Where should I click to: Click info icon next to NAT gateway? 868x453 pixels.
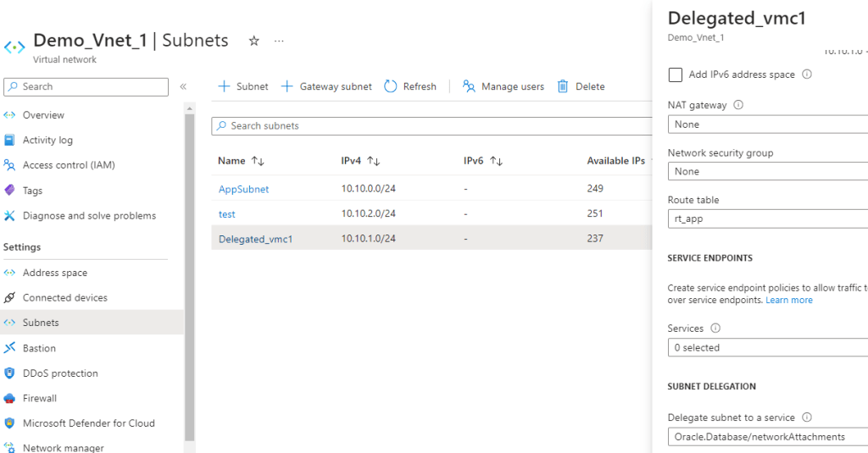(737, 105)
